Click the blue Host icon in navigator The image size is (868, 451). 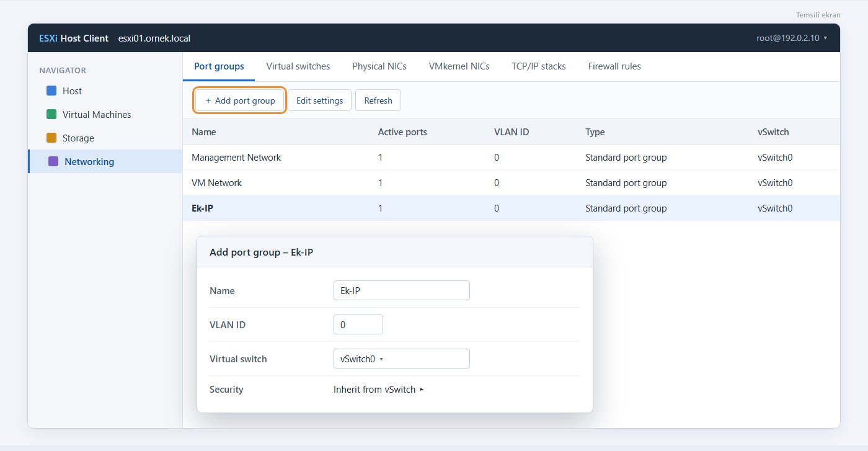pyautogui.click(x=51, y=91)
